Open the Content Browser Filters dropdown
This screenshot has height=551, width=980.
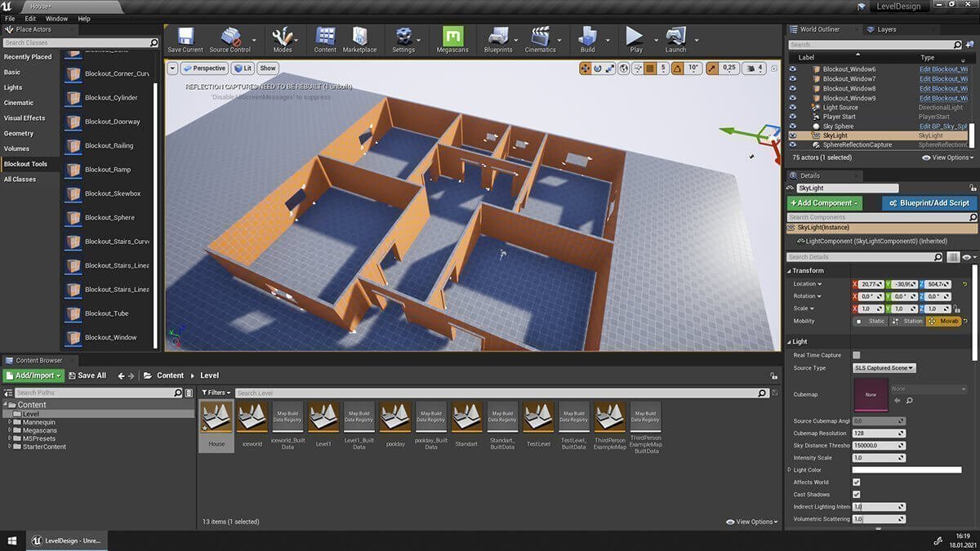click(216, 393)
